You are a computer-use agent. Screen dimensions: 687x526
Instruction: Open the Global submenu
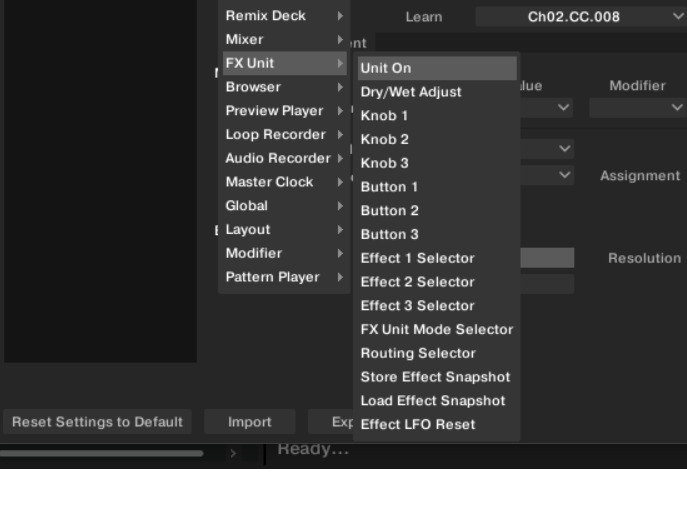[x=284, y=205]
